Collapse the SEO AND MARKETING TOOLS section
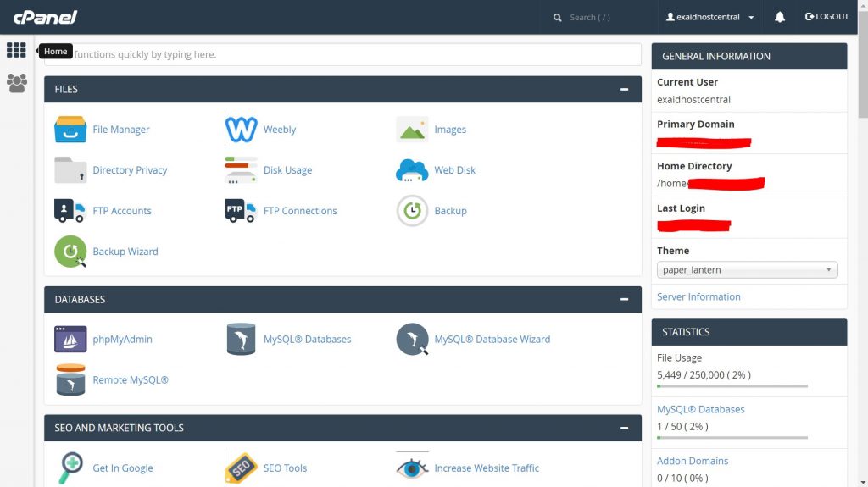This screenshot has width=868, height=487. click(624, 428)
